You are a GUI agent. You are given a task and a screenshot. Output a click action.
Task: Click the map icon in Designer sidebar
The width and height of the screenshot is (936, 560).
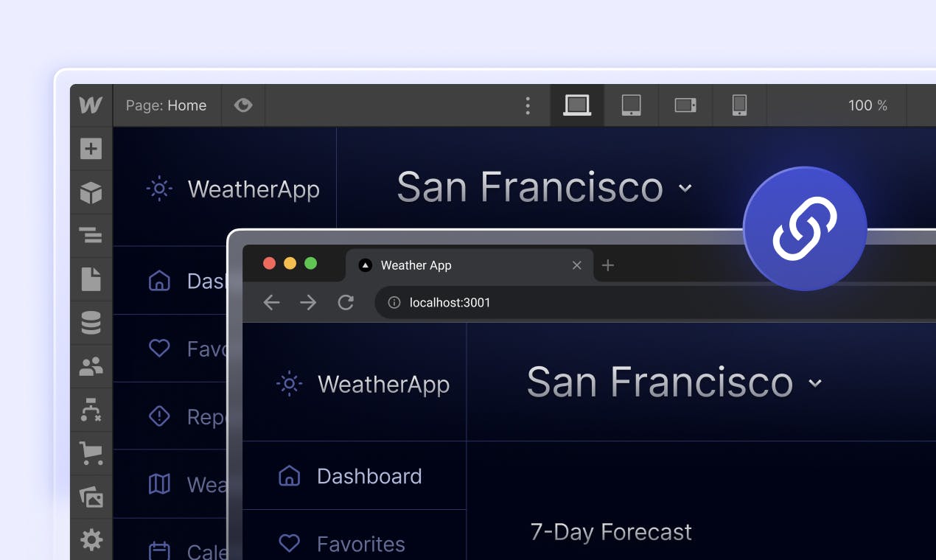click(159, 484)
